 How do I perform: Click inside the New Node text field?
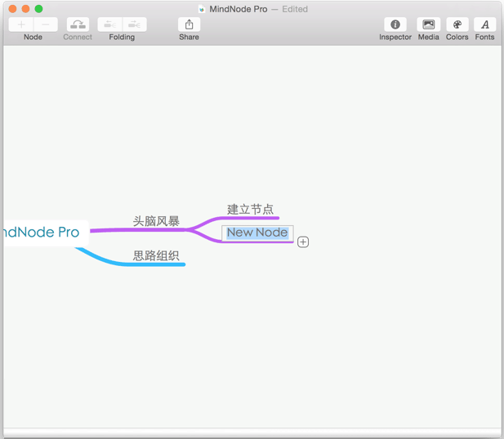(256, 233)
